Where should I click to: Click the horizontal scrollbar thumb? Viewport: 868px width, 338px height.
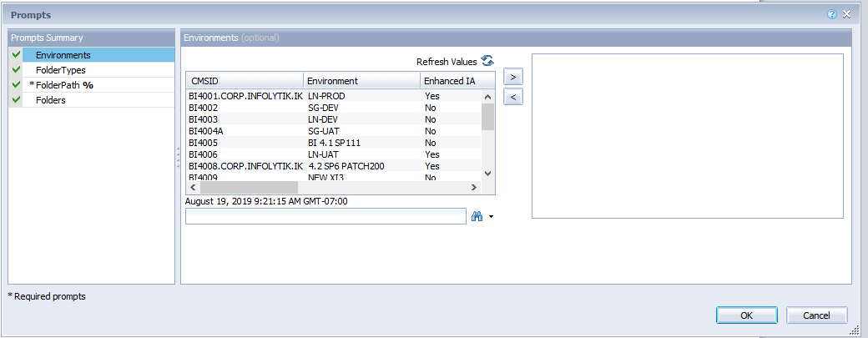[249, 188]
